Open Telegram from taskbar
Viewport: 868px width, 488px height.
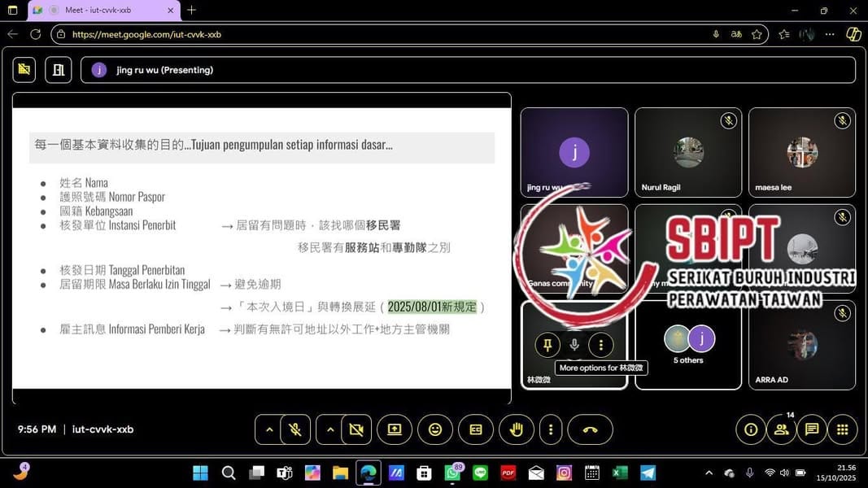tap(648, 473)
